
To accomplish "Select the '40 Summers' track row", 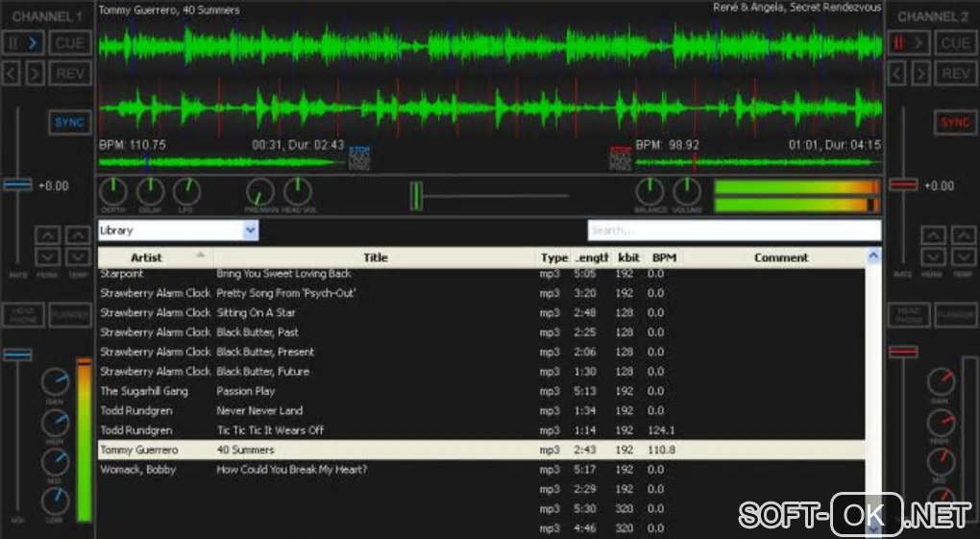I will (481, 450).
